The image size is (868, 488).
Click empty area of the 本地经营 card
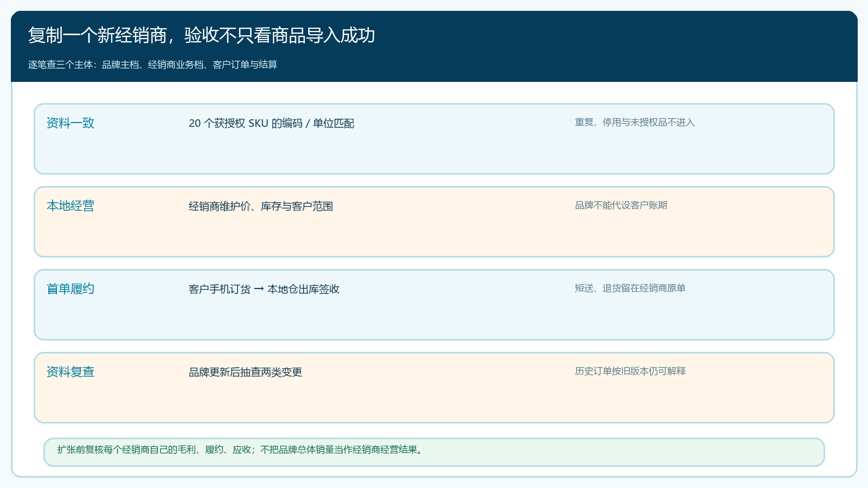(x=434, y=237)
